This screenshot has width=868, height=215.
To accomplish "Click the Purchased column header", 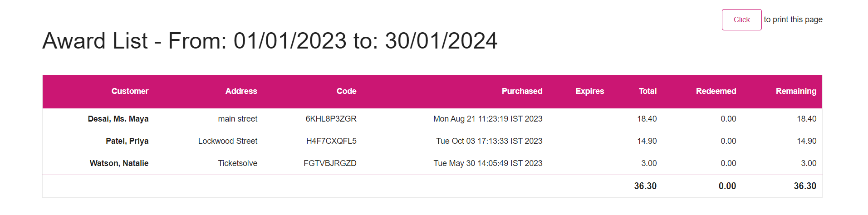I will point(522,91).
